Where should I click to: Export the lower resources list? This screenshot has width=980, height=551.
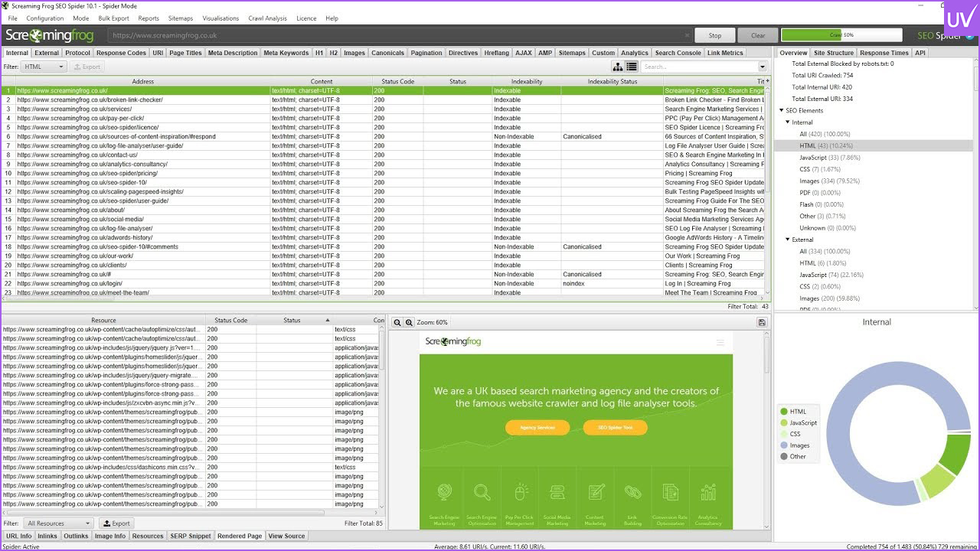tap(116, 523)
